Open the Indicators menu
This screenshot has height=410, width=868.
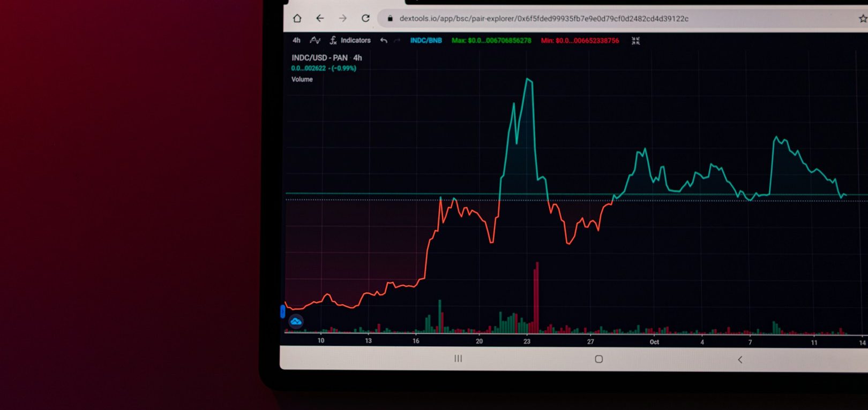[350, 40]
